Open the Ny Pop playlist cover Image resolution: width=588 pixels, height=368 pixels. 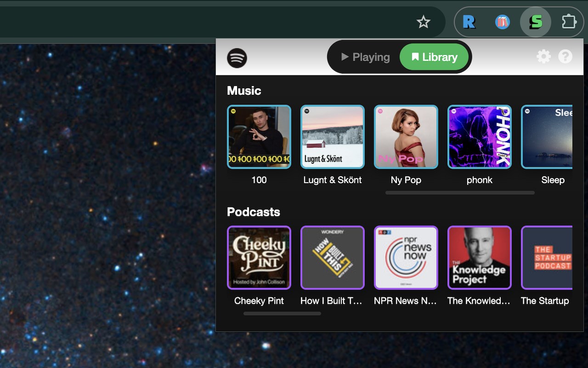(x=406, y=137)
